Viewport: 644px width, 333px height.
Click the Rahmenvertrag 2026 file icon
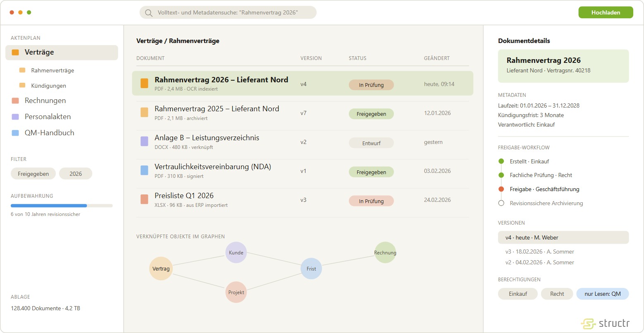tap(144, 84)
